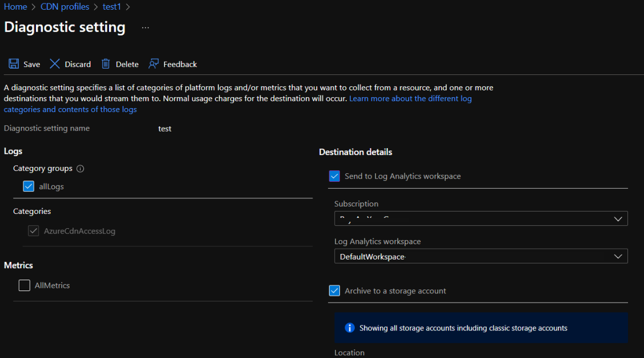644x358 pixels.
Task: Open the Log Analytics workspace dropdown
Action: (x=481, y=256)
